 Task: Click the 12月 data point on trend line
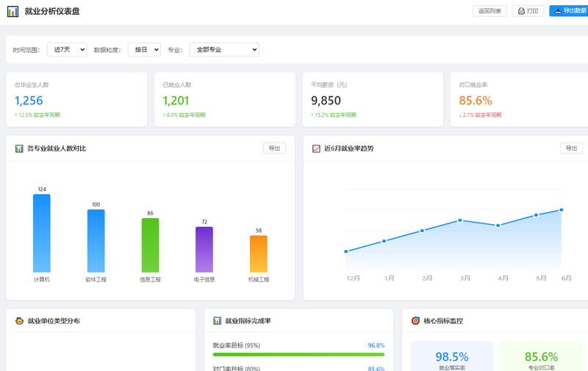(346, 251)
